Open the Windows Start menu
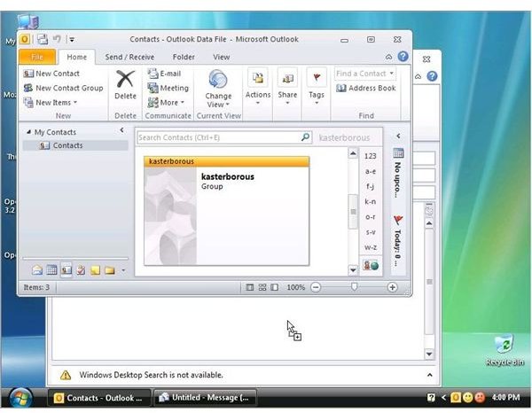Screen dimensions: 532x413 [x=20, y=398]
